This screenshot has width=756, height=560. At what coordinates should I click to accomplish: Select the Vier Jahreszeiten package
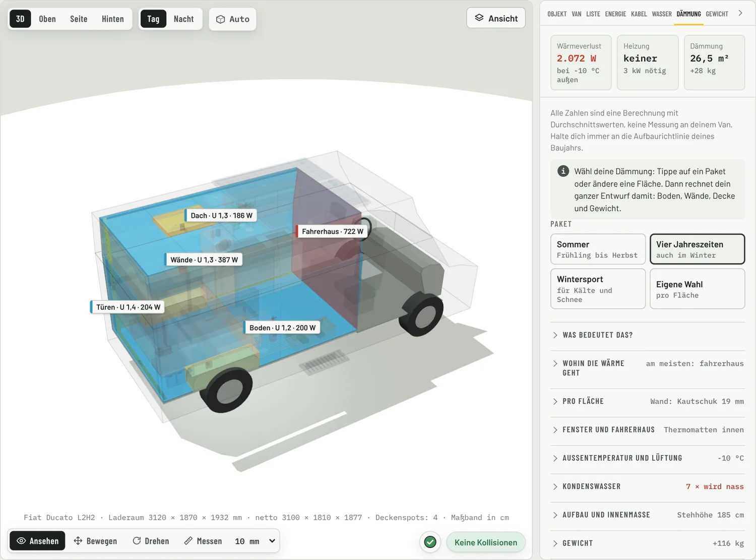tap(697, 249)
